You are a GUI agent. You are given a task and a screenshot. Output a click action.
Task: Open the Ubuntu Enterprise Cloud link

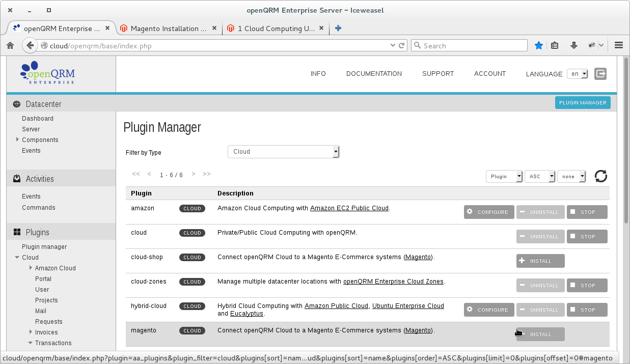coord(408,306)
